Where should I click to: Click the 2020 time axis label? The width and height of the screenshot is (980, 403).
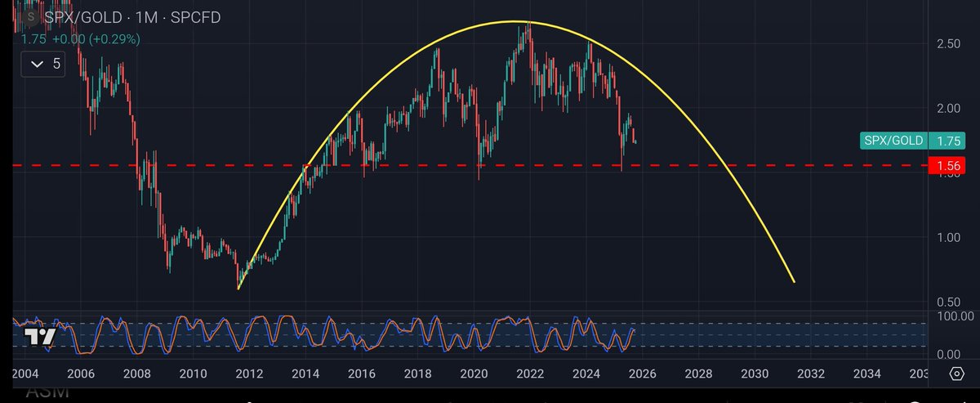pyautogui.click(x=474, y=374)
